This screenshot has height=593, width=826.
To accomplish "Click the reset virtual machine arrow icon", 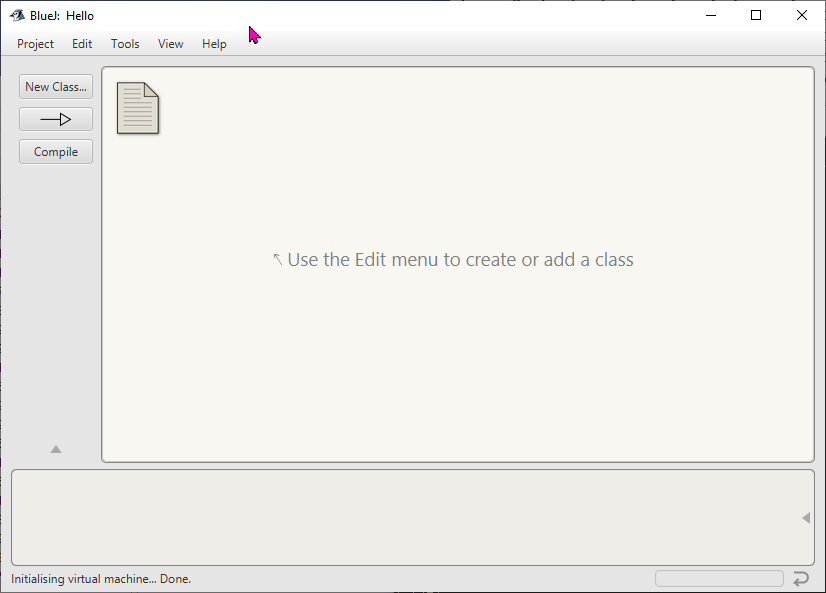I will (801, 579).
